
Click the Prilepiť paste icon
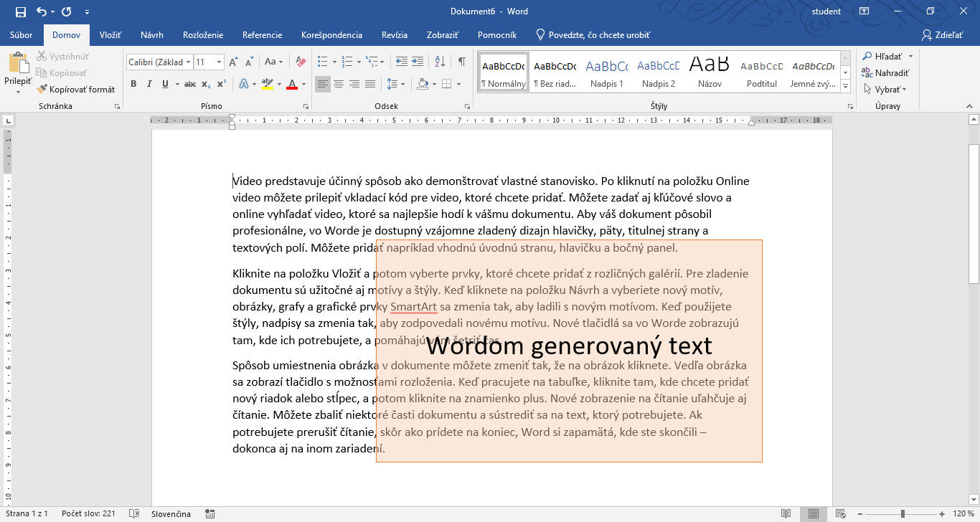coord(18,64)
